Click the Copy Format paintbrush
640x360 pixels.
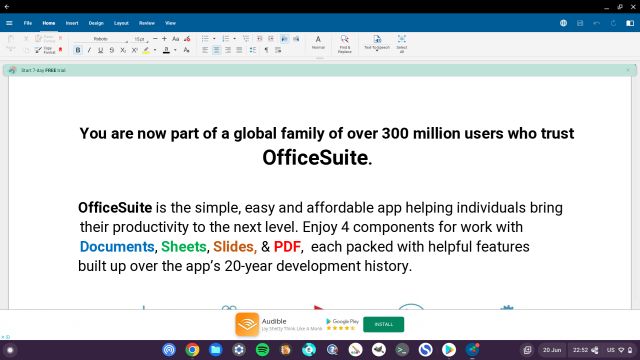click(45, 50)
